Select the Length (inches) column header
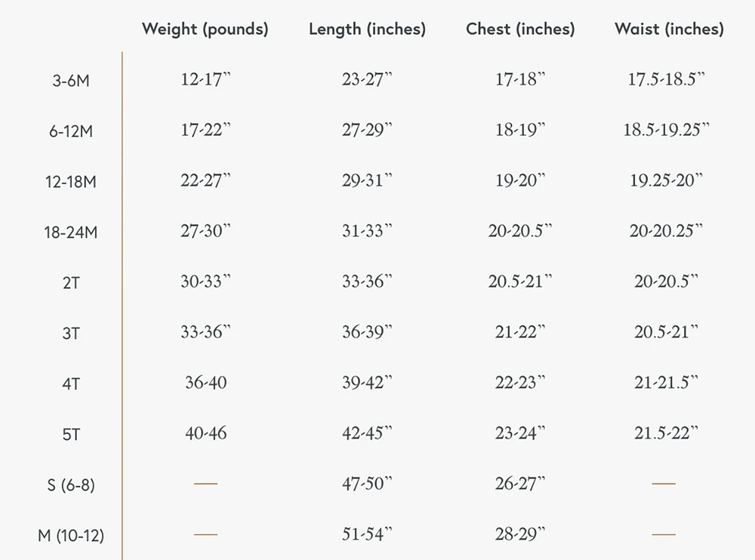 click(368, 29)
